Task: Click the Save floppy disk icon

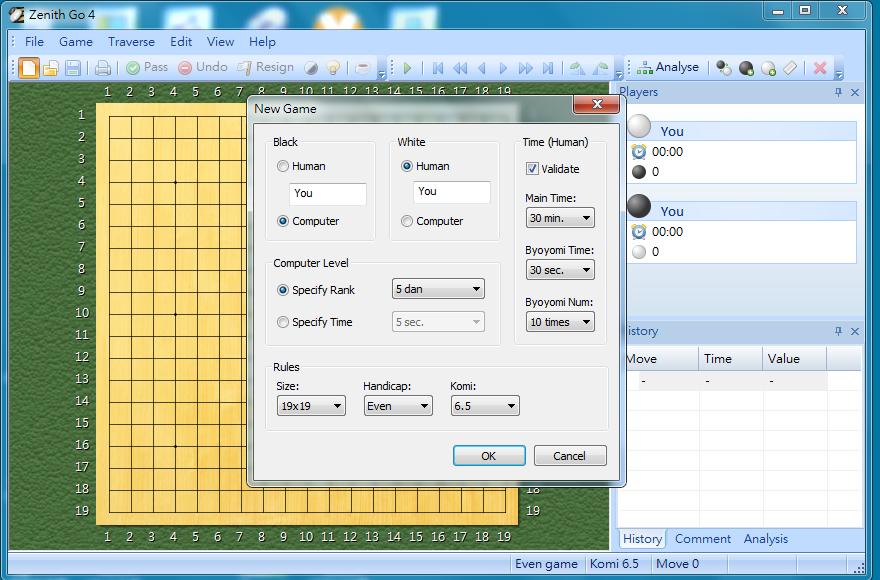Action: [73, 68]
